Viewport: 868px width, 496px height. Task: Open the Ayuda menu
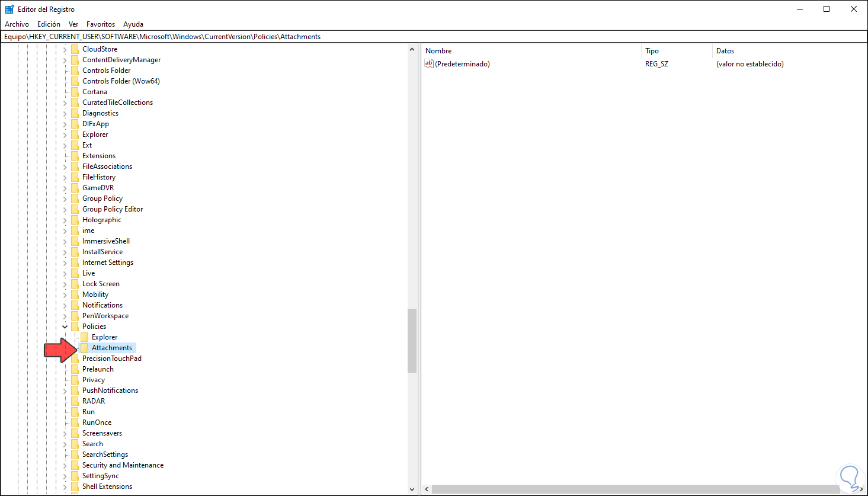[133, 24]
